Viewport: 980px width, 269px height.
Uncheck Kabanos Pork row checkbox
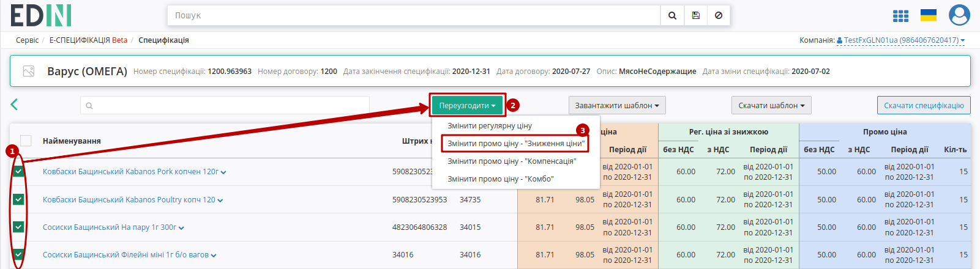pyautogui.click(x=18, y=171)
